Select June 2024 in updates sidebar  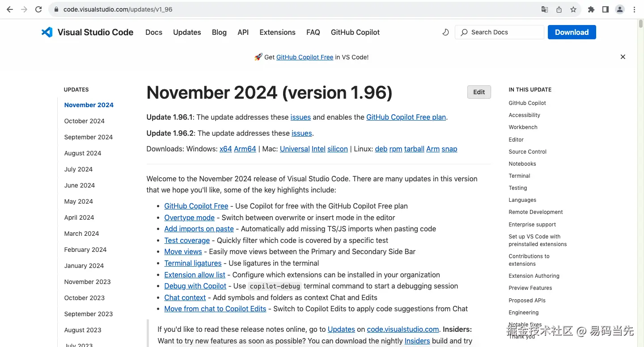point(80,185)
